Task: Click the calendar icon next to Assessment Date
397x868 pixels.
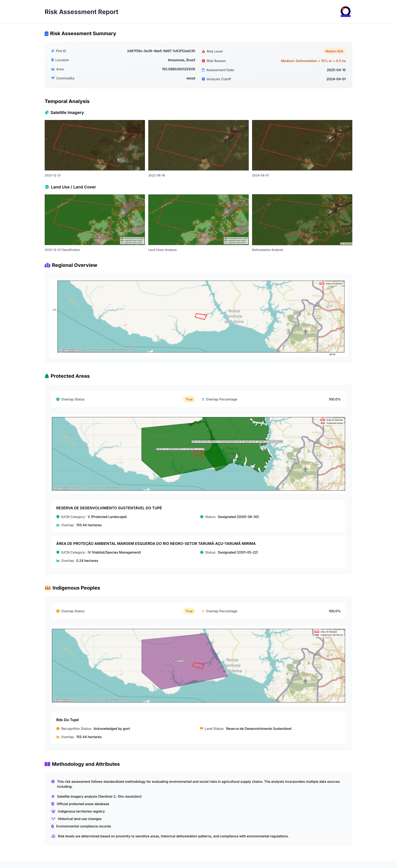Action: coord(203,70)
